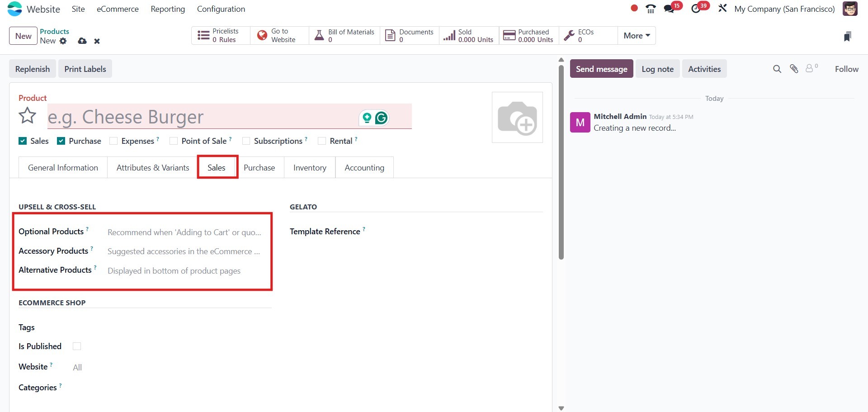Enable the Rental checkbox
Screen dimensions: 868x412
322,141
